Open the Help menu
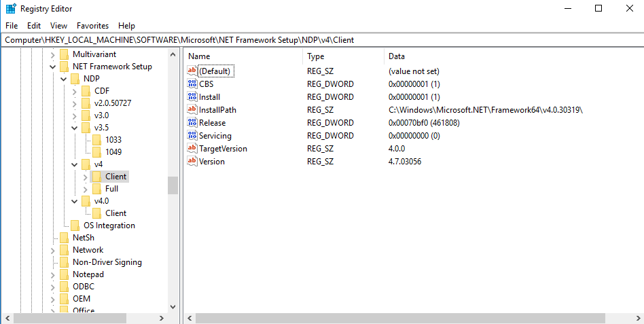Image resolution: width=644 pixels, height=324 pixels. click(126, 25)
